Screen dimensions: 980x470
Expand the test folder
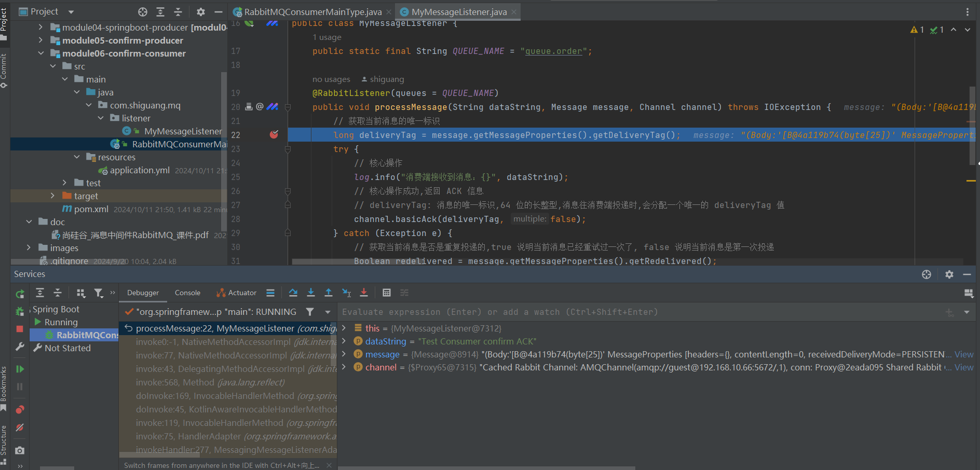click(x=64, y=183)
